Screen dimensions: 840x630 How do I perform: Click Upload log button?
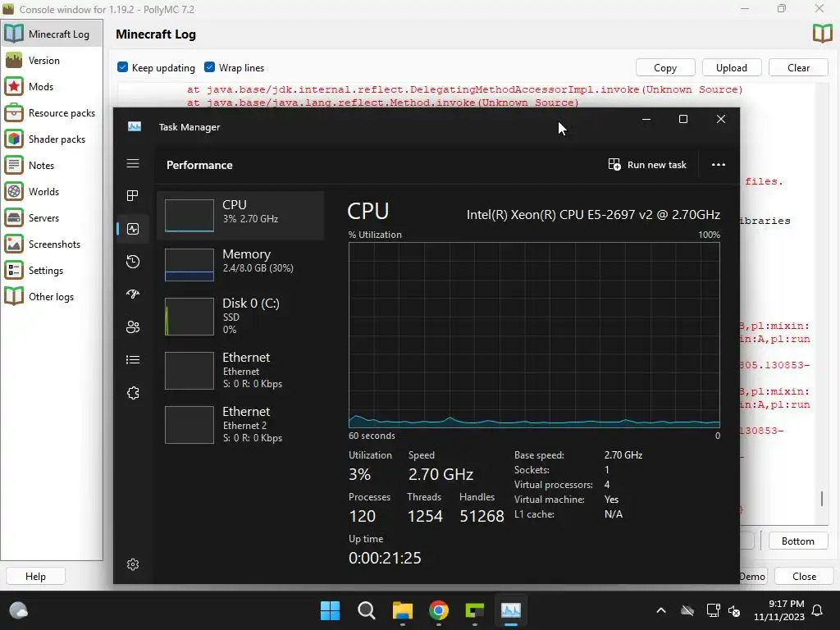click(731, 68)
